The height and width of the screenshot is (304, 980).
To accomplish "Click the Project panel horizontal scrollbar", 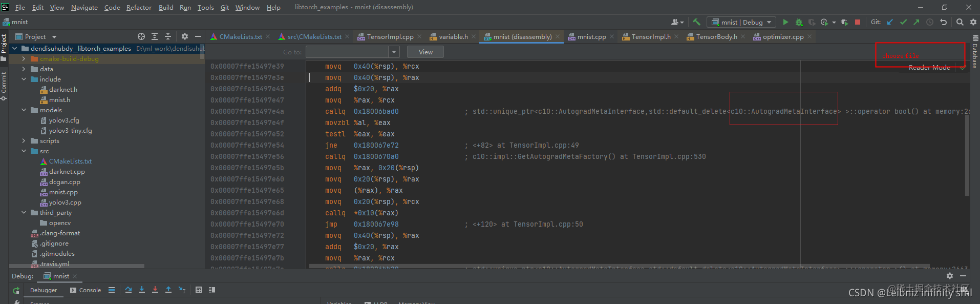I will pyautogui.click(x=77, y=266).
